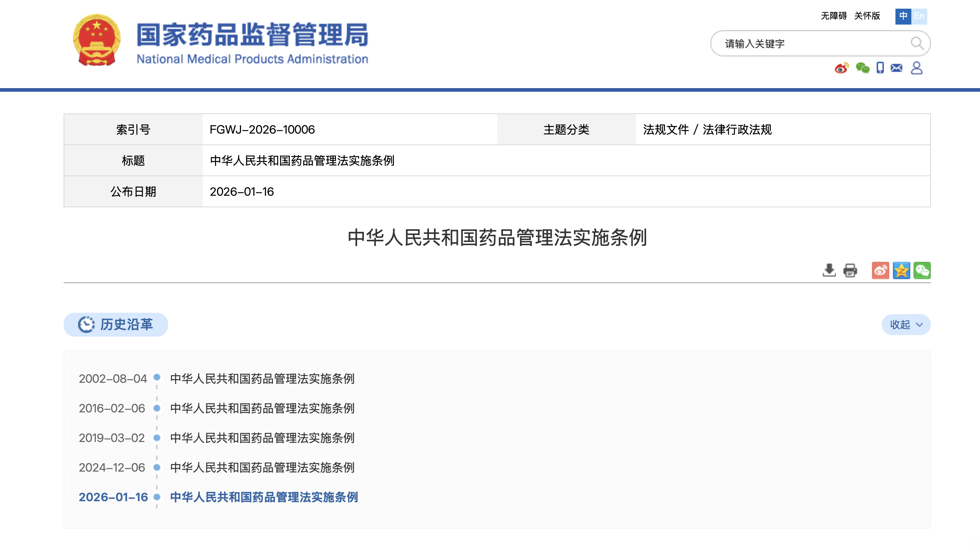980x546 pixels.
Task: Collapse history section with 收起 button
Action: click(x=906, y=324)
